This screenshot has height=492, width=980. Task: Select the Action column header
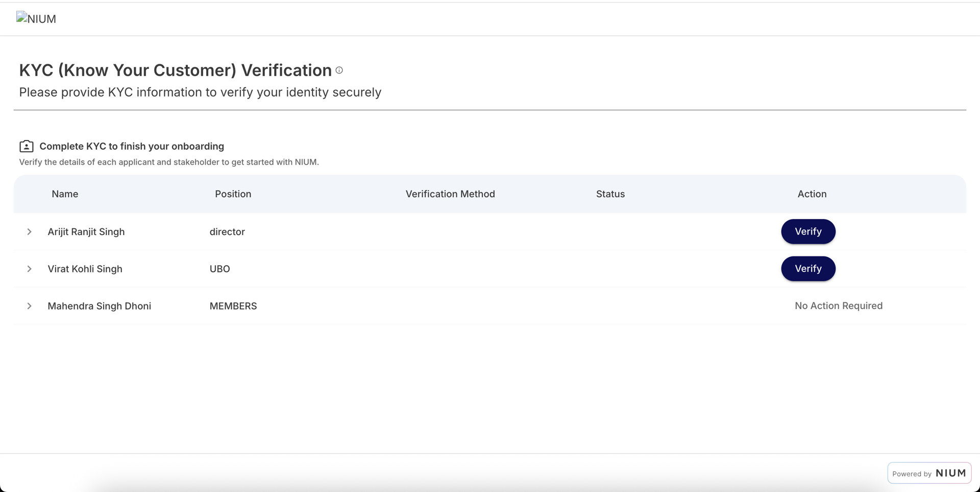[812, 194]
